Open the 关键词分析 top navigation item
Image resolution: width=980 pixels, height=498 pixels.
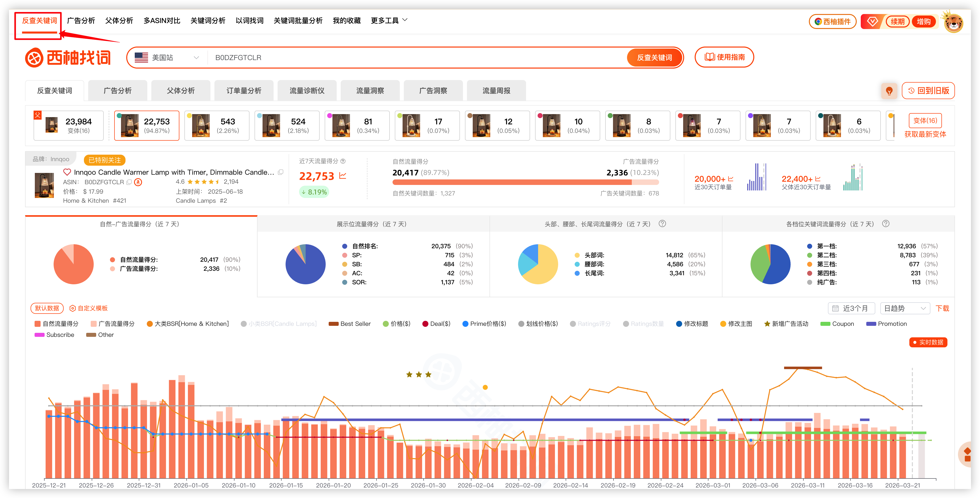(x=208, y=21)
